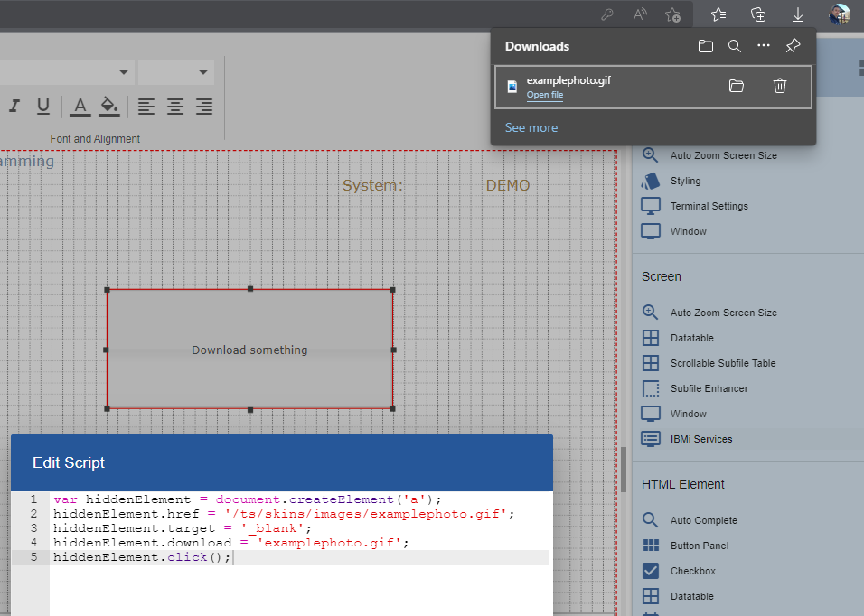Show examplephoto.gif in its folder

[737, 86]
